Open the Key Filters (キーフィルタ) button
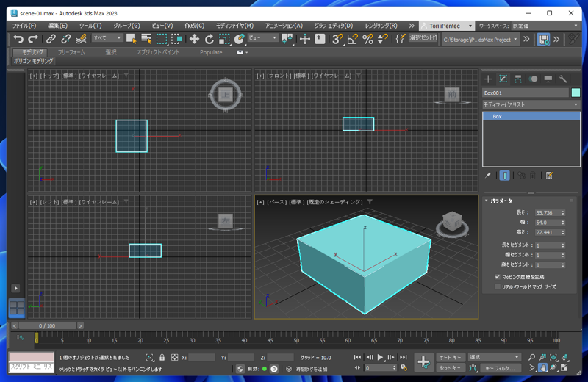Image resolution: width=588 pixels, height=382 pixels. [501, 368]
